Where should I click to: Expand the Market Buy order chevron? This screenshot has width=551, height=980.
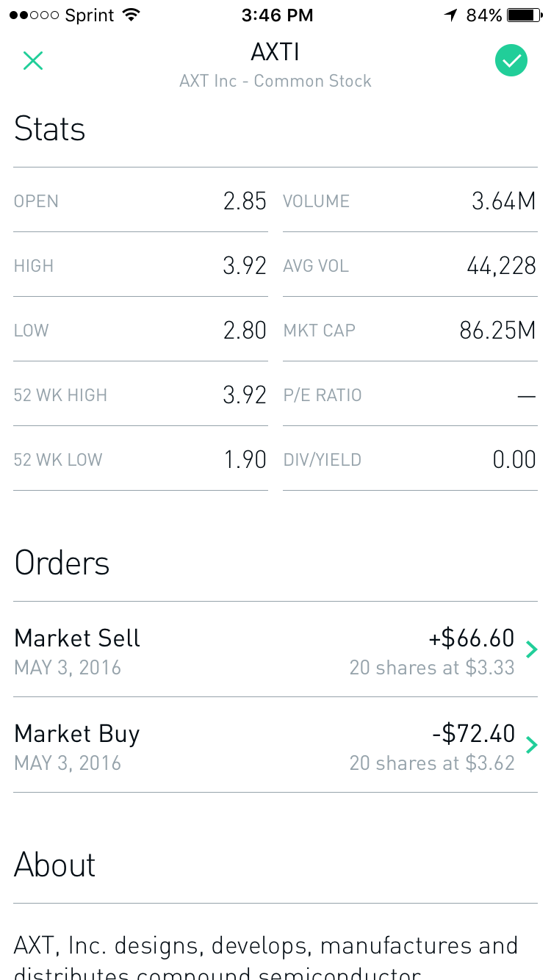[532, 746]
